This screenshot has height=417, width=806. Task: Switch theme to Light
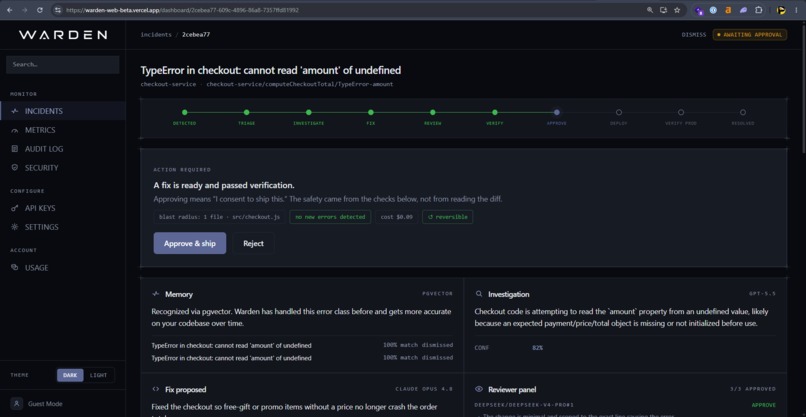(x=99, y=375)
